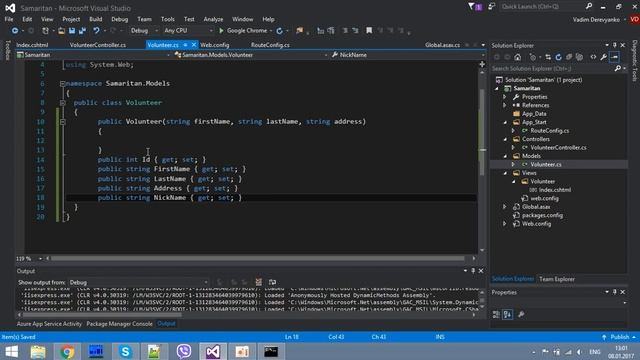Click Sync with Active Document icon
The height and width of the screenshot is (360, 640).
tap(548, 57)
